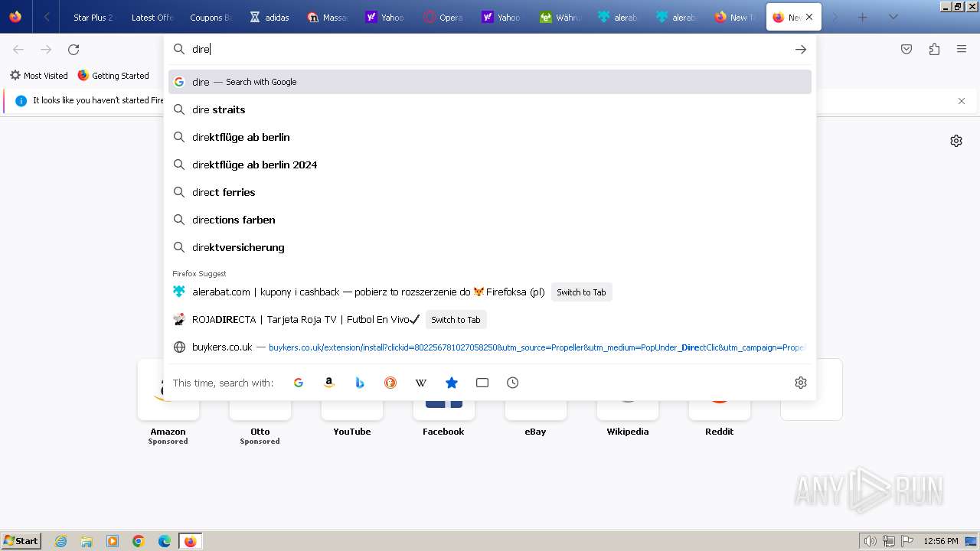Search in History clock icon

513,383
